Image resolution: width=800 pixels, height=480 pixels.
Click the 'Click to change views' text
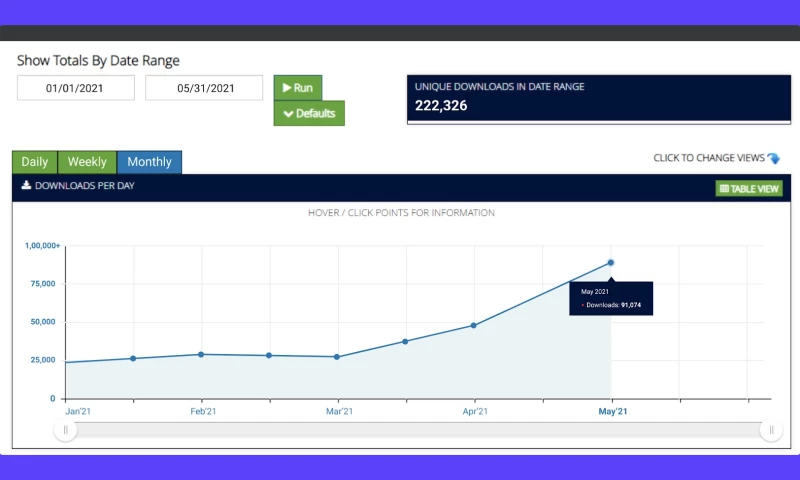(708, 158)
